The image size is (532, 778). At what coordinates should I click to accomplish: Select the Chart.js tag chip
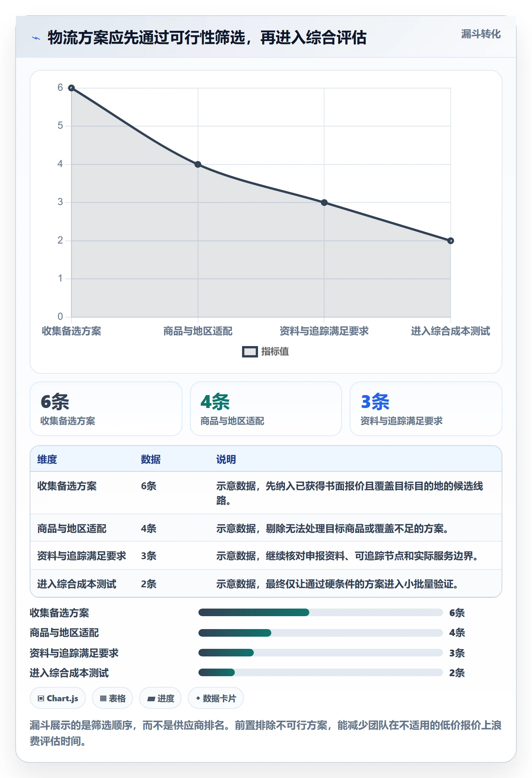coord(58,698)
